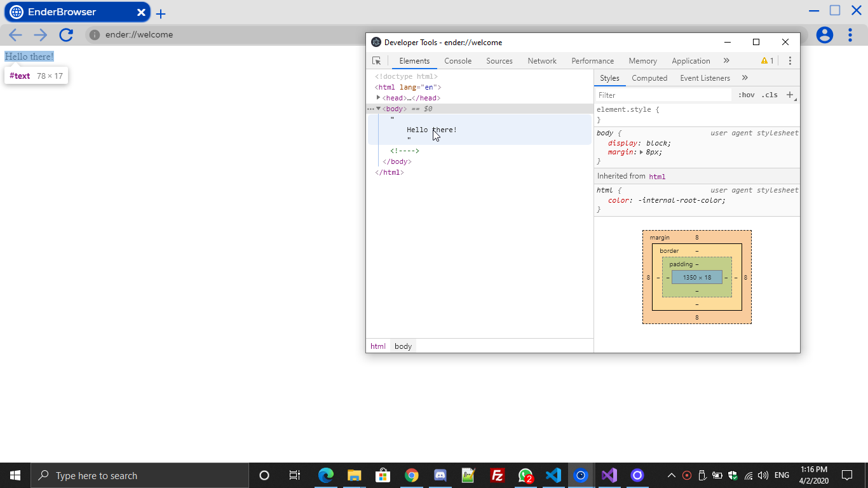The width and height of the screenshot is (868, 488).
Task: Close the EnderBrowser tab
Action: pyautogui.click(x=141, y=12)
